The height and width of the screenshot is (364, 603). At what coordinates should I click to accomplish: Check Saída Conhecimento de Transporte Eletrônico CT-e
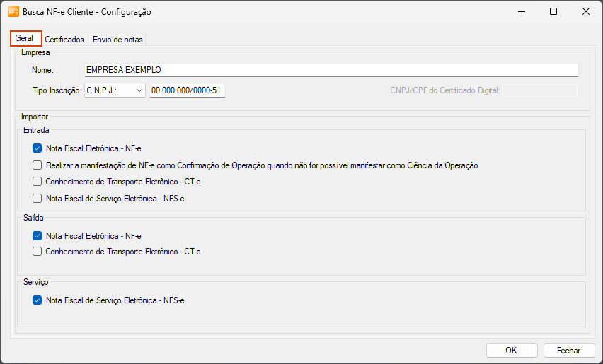click(38, 252)
